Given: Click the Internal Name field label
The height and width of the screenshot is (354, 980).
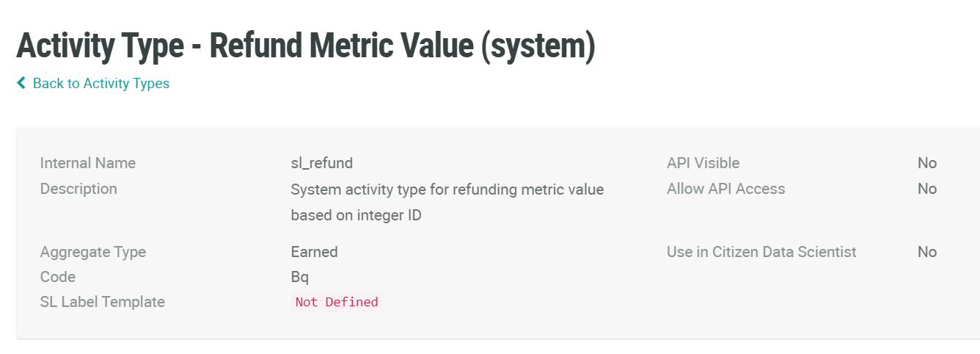Looking at the screenshot, I should tap(87, 163).
